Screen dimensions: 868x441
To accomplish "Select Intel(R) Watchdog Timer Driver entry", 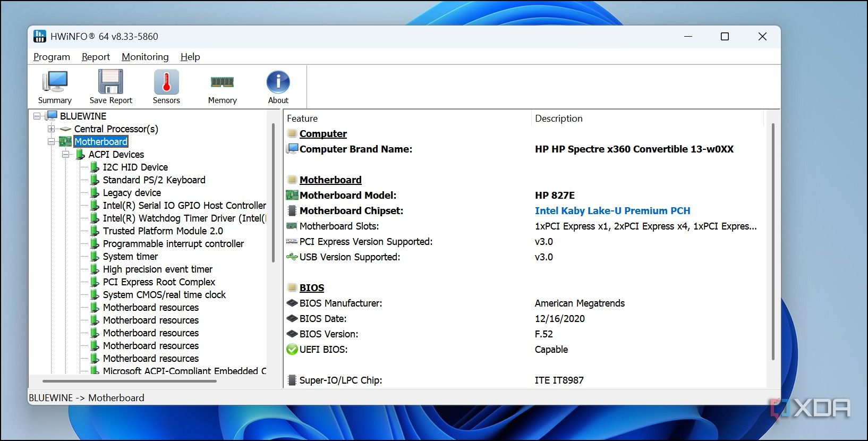I will [x=184, y=218].
